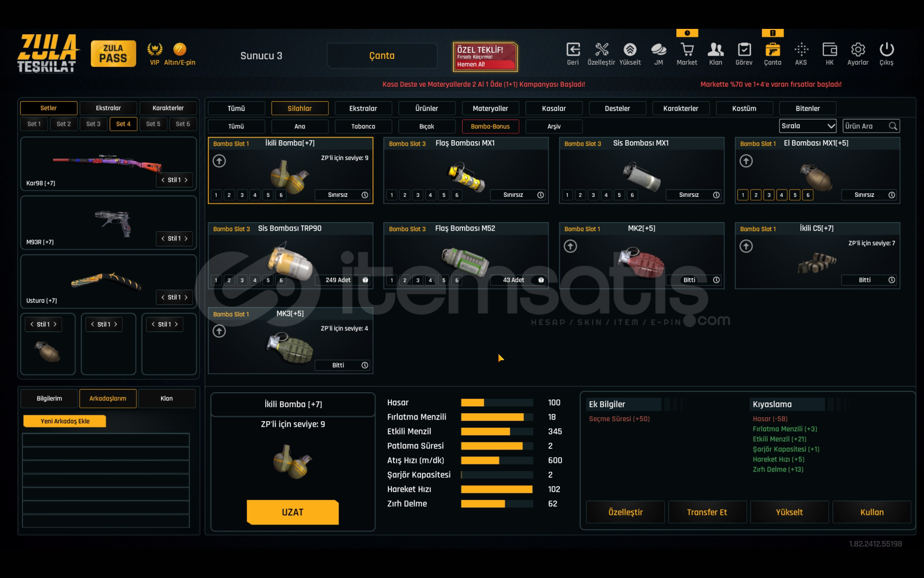Toggle set slot 1 on El Bombası MX1[+5] card
This screenshot has height=578, width=924.
pyautogui.click(x=743, y=195)
